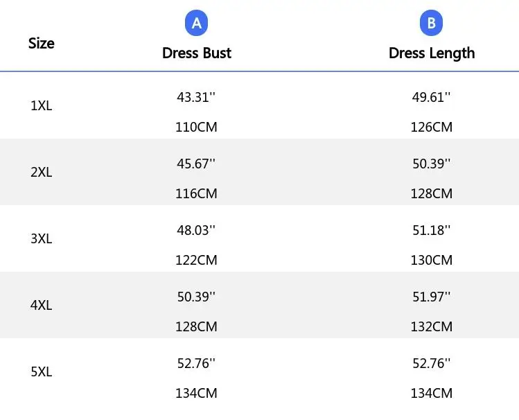Image resolution: width=519 pixels, height=420 pixels.
Task: Select the 1XL size row label
Action: (x=42, y=106)
